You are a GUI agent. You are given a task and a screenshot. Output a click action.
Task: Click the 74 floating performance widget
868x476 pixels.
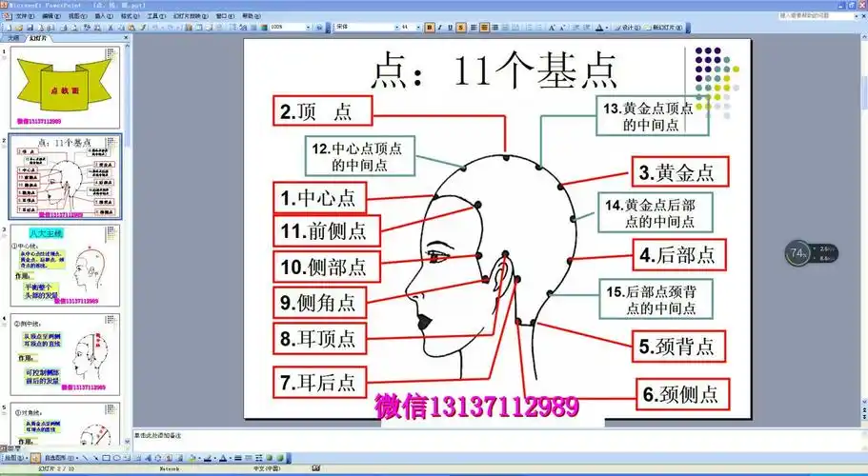click(x=811, y=253)
